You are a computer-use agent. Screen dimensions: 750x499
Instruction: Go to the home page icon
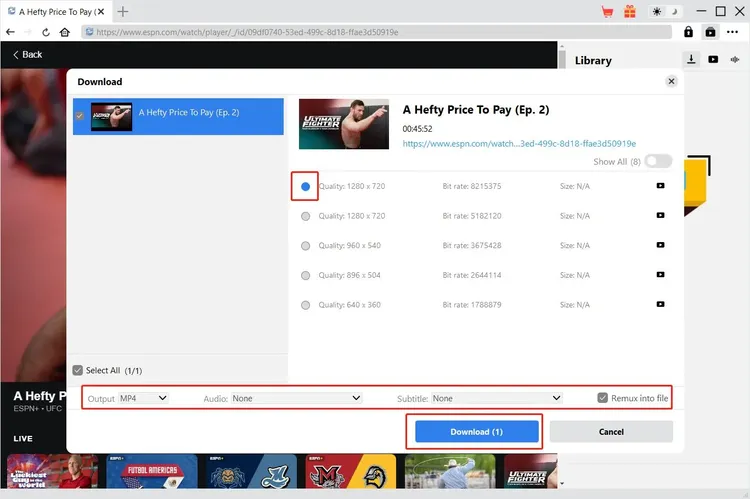(x=65, y=32)
